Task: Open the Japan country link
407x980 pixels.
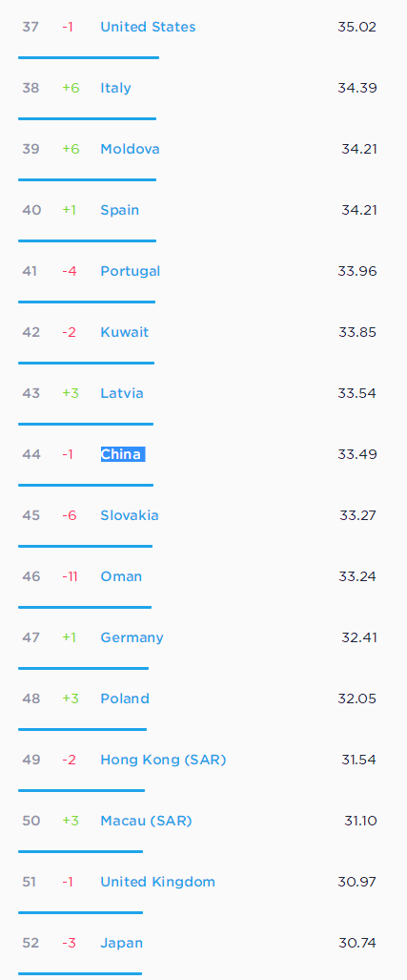Action: (x=122, y=943)
